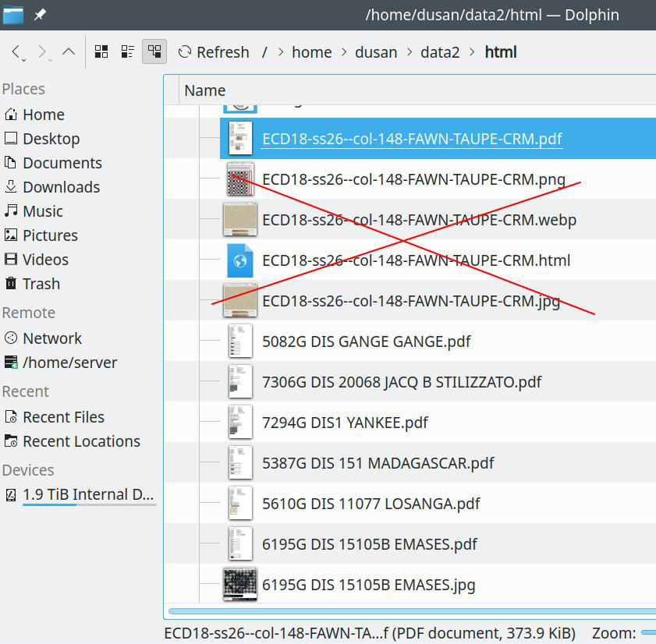Screen dimensions: 656x644
Task: Click the Refresh button
Action: click(214, 52)
